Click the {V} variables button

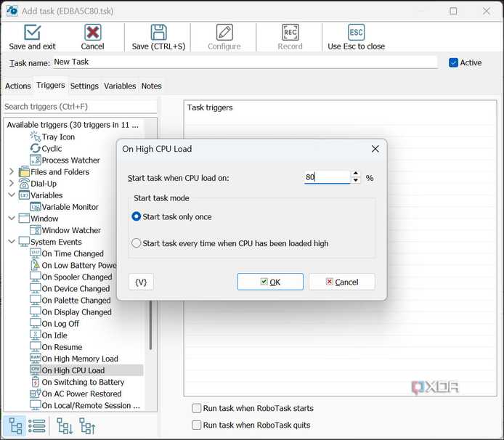141,282
